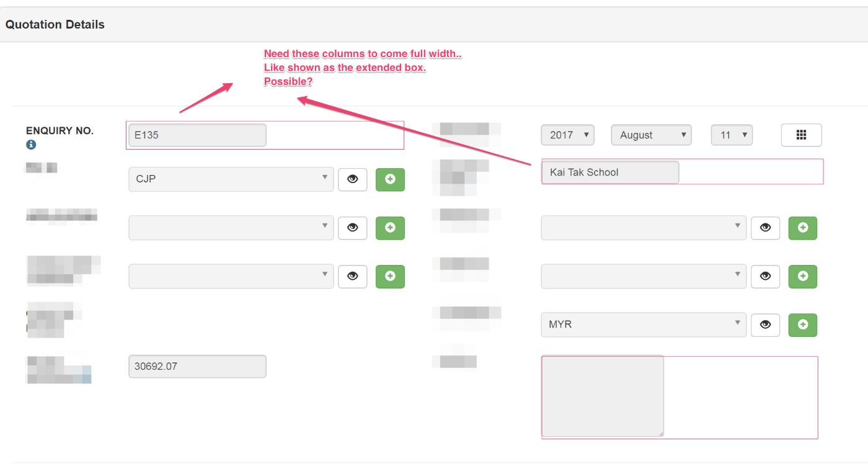This screenshot has height=466, width=868.
Task: Open the 2017 year dropdown
Action: click(567, 135)
